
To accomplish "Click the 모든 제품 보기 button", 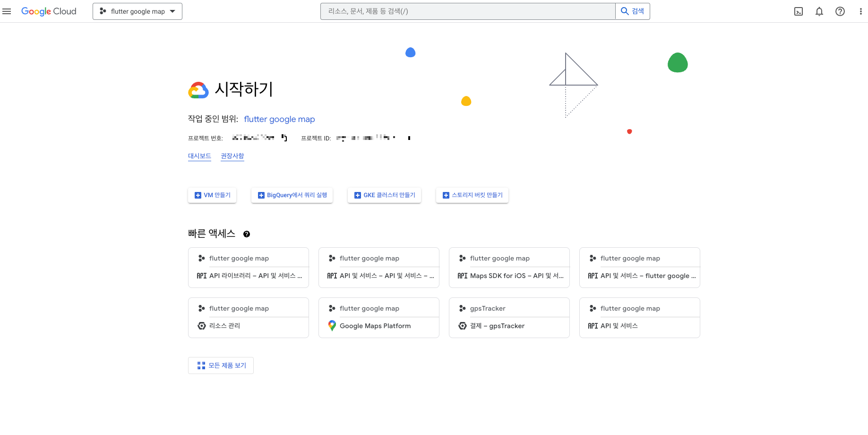I will click(221, 365).
